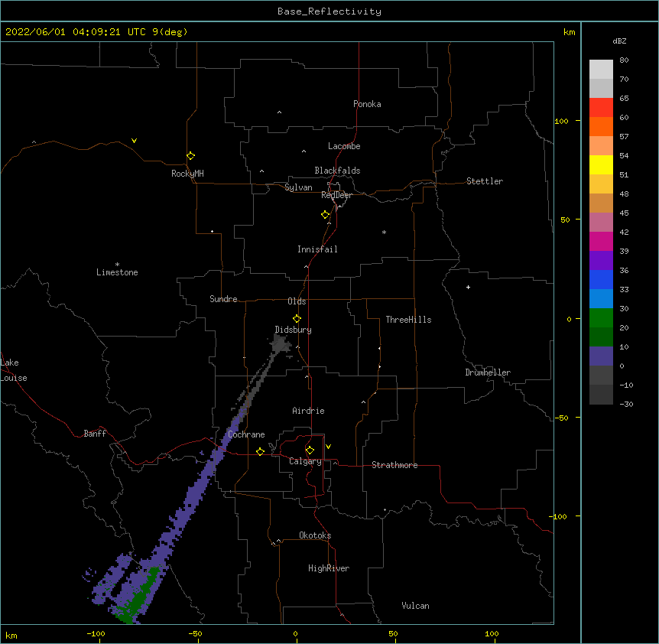Click the dBZ legend heading
This screenshot has height=644, width=659.
coord(619,41)
